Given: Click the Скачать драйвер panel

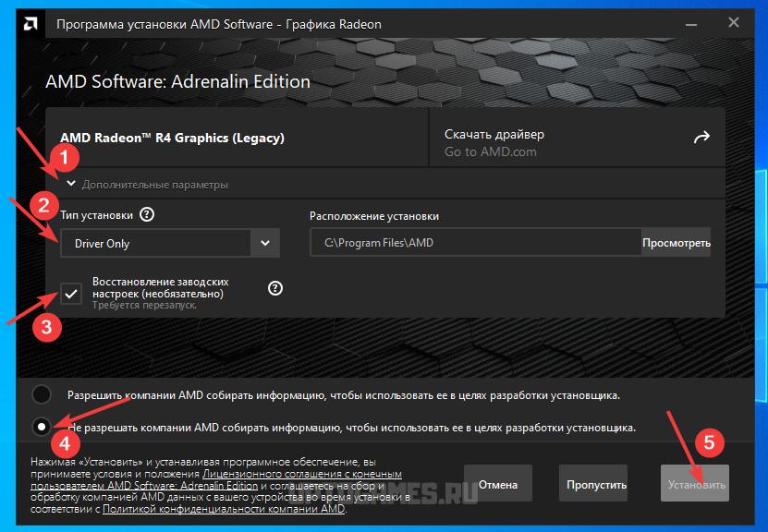Looking at the screenshot, I should click(x=577, y=138).
